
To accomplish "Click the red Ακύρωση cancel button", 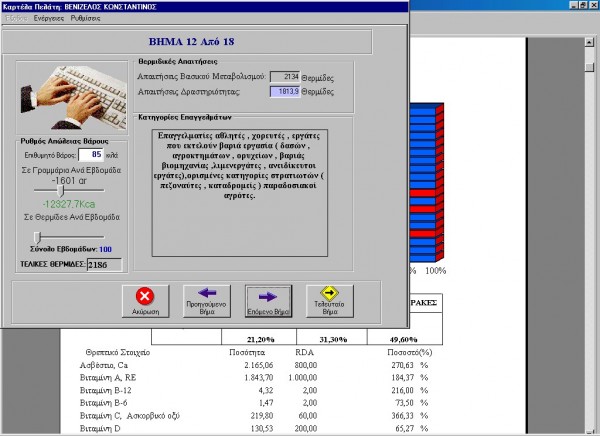I will coord(145,301).
